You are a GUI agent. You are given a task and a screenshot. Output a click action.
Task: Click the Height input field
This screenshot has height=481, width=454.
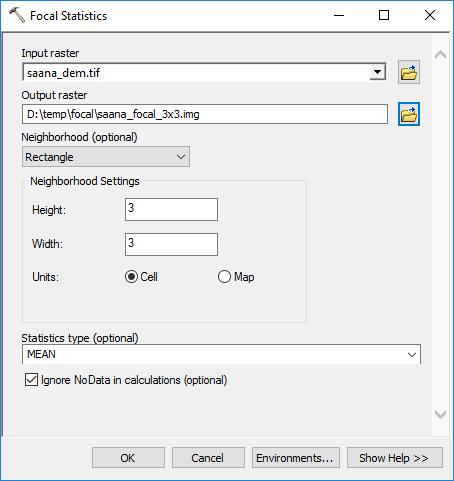[x=171, y=209]
